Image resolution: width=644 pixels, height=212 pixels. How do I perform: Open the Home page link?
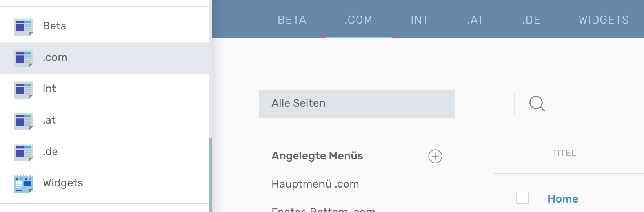pyautogui.click(x=563, y=199)
